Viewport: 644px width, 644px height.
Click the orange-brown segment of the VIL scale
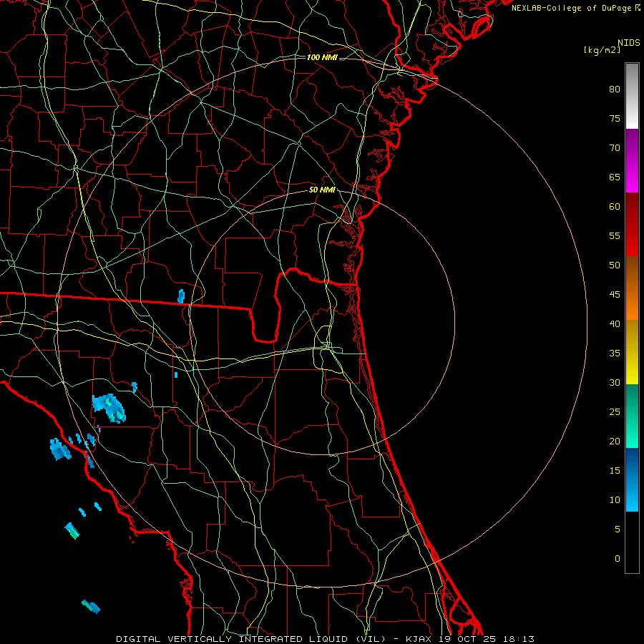click(x=632, y=288)
